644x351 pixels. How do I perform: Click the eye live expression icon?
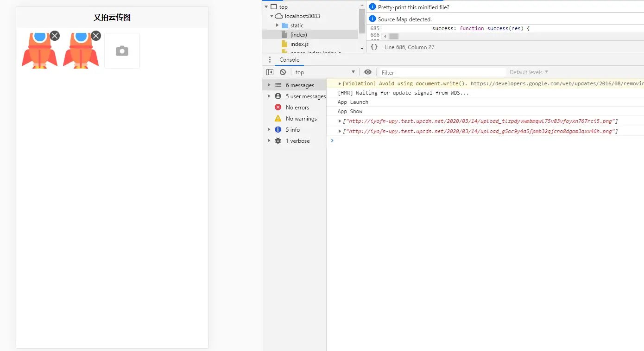pyautogui.click(x=368, y=72)
